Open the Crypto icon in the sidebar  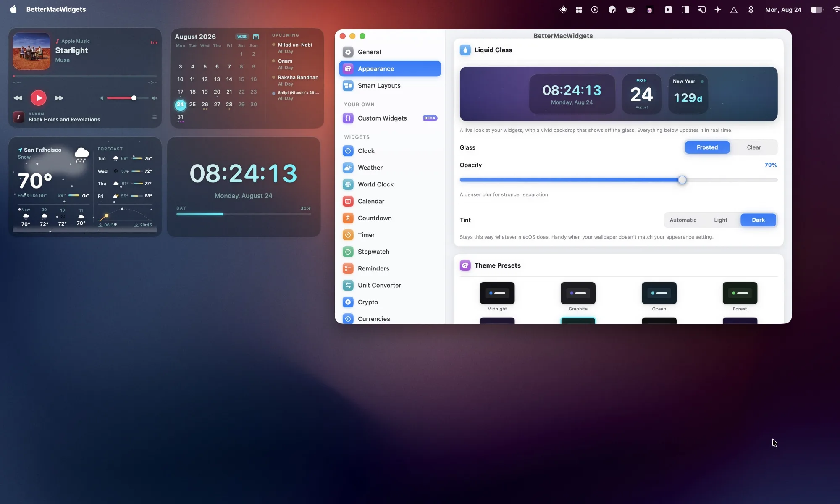click(x=348, y=302)
